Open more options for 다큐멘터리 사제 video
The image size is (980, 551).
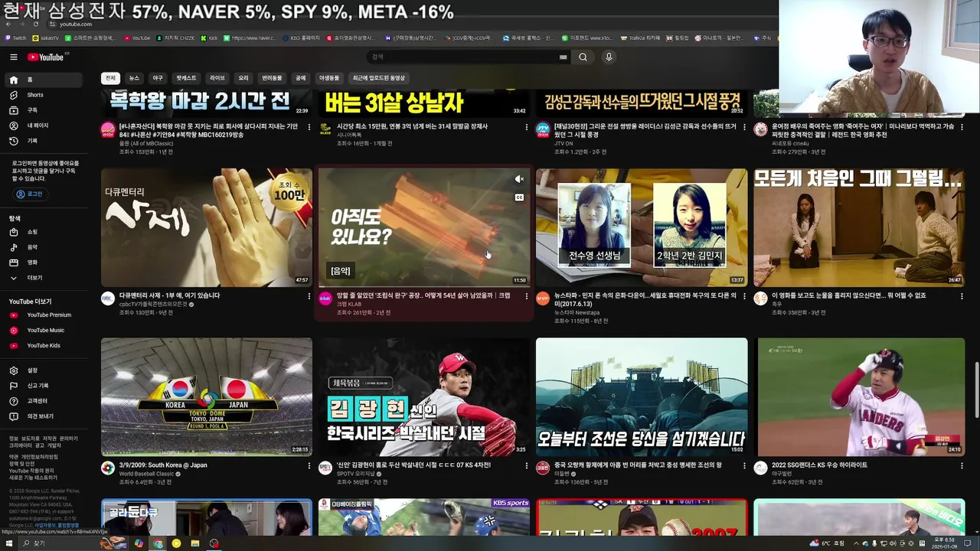click(309, 296)
